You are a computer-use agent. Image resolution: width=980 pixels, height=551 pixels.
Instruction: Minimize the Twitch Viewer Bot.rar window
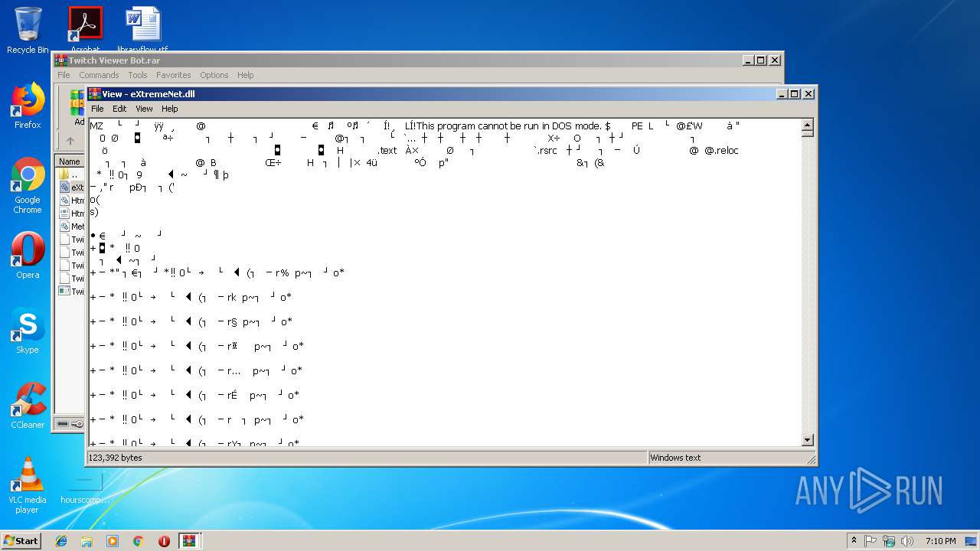[748, 60]
